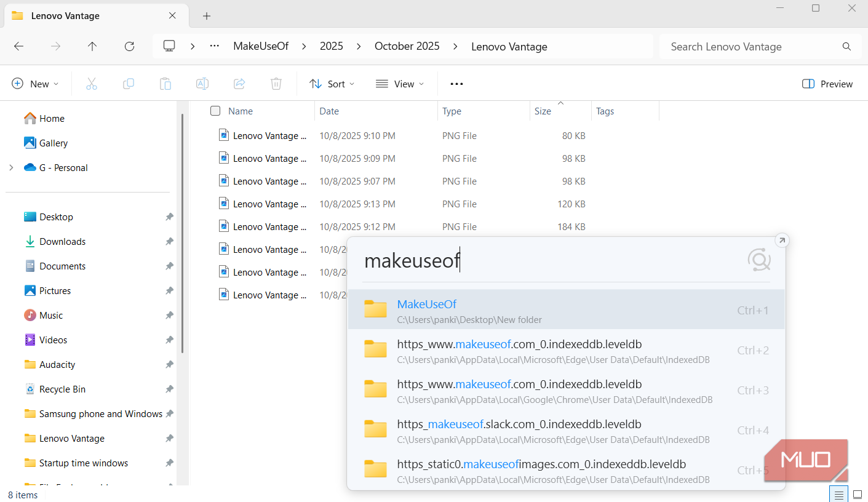868x502 pixels.
Task: Go up one folder level
Action: click(92, 46)
